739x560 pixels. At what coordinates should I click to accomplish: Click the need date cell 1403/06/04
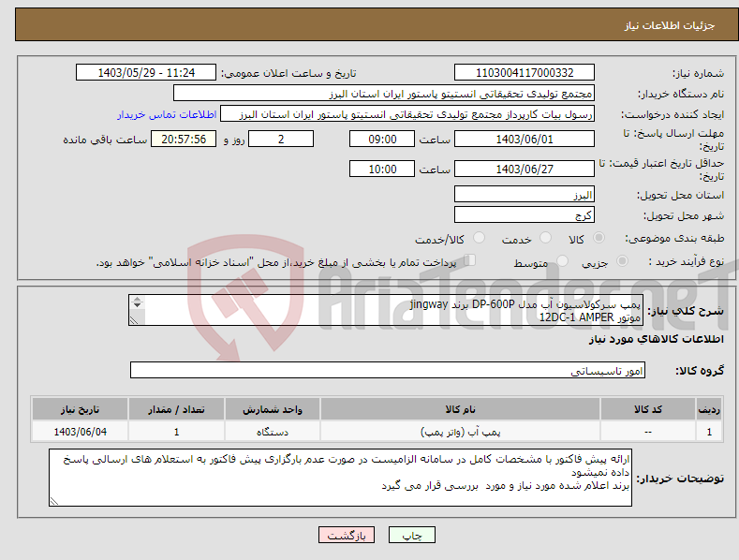tap(81, 432)
